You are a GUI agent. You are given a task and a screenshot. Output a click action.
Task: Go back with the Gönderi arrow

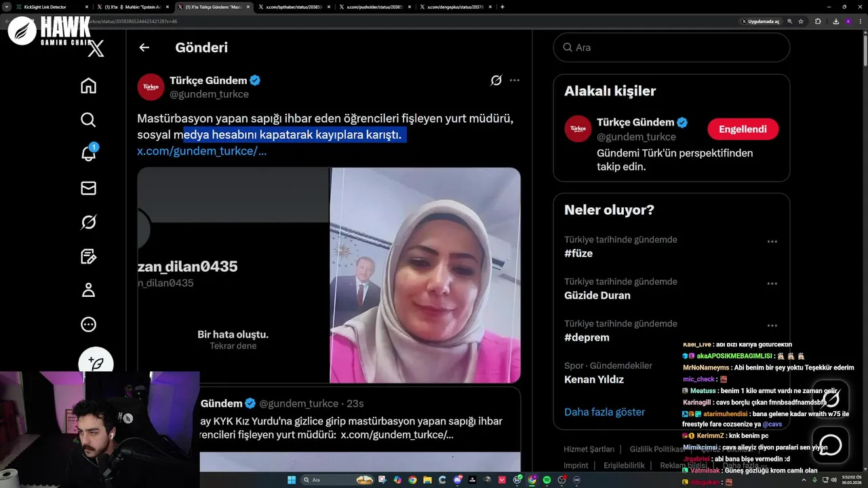[x=144, y=47]
